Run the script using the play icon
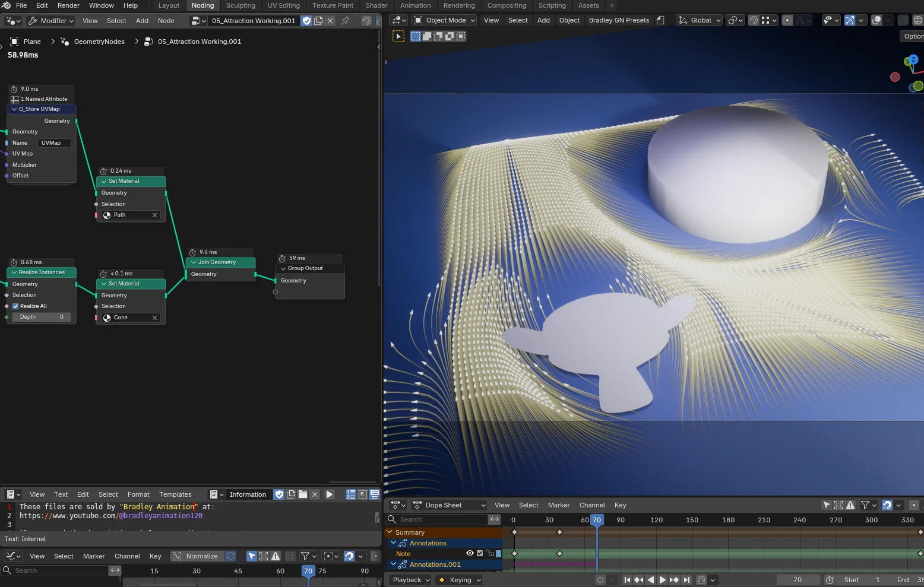This screenshot has height=587, width=924. [330, 494]
